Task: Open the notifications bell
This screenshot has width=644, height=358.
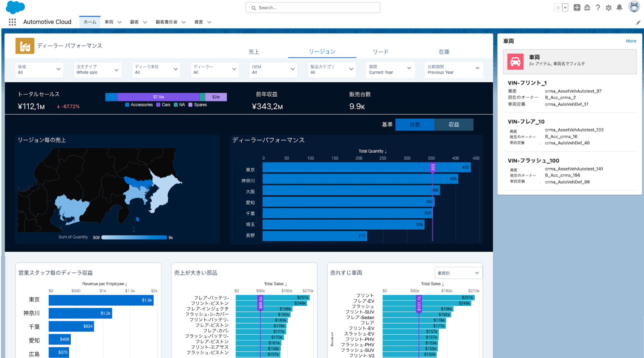Action: (x=619, y=8)
